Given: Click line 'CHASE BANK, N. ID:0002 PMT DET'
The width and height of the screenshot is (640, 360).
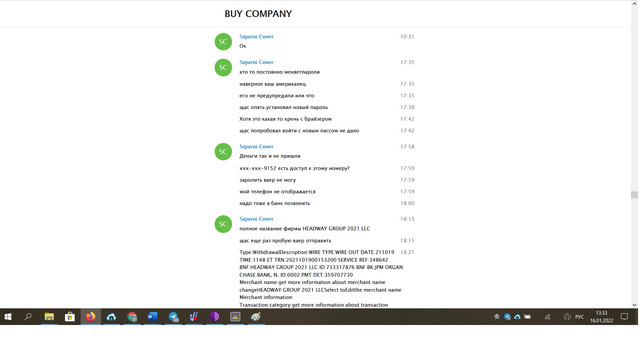Looking at the screenshot, I should (296, 275).
